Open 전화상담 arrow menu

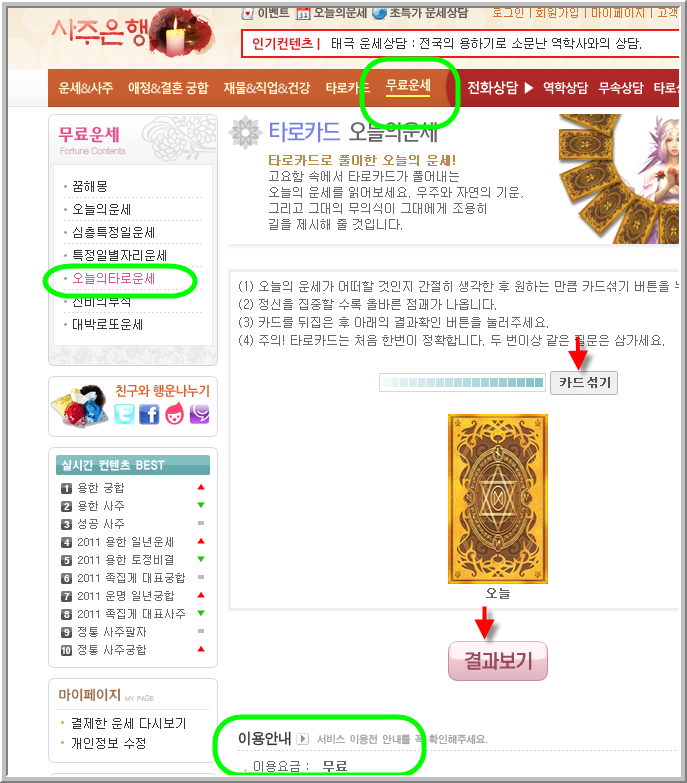point(529,88)
